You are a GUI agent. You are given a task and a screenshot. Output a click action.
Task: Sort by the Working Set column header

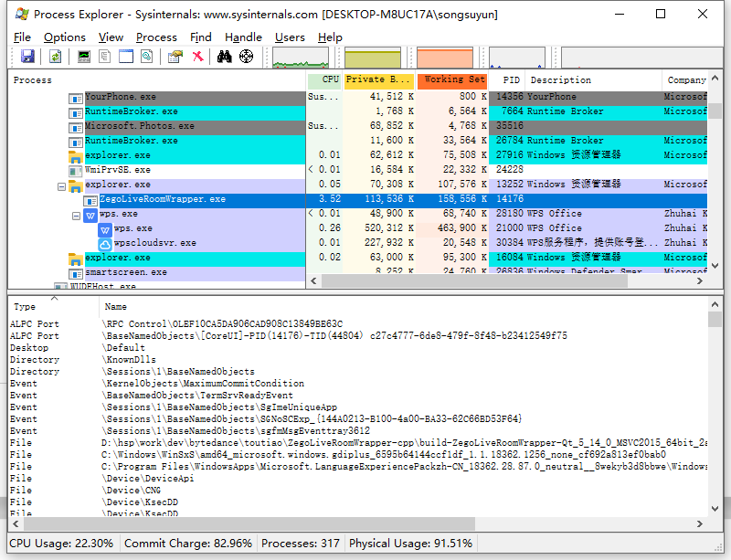452,80
